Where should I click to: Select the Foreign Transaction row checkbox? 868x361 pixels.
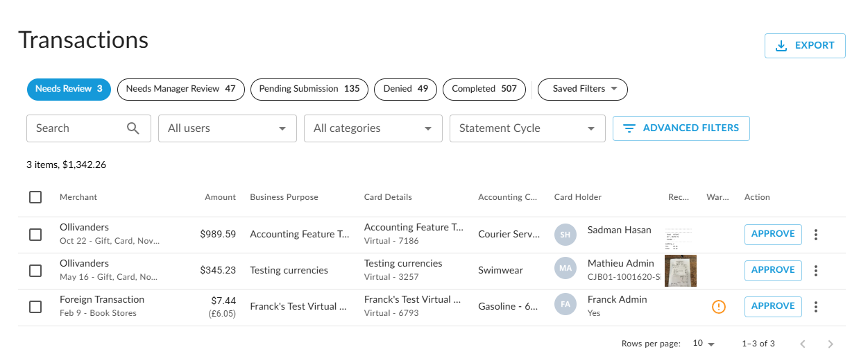(x=35, y=307)
